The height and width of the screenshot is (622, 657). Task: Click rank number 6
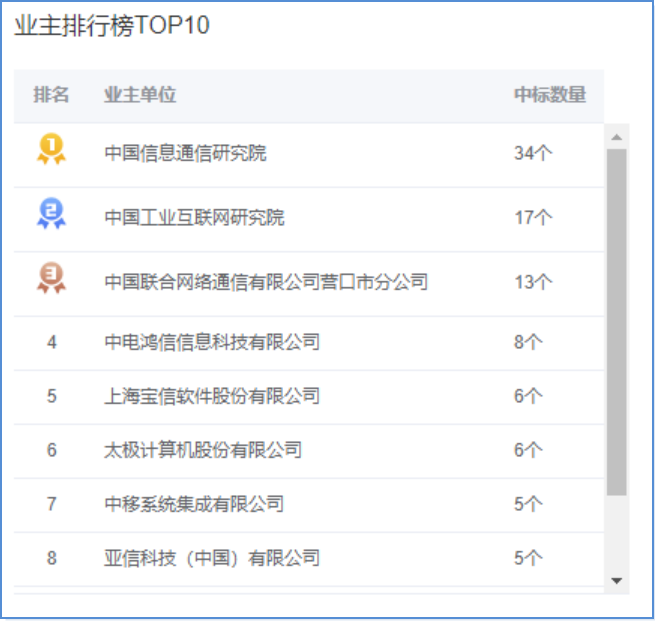52,451
